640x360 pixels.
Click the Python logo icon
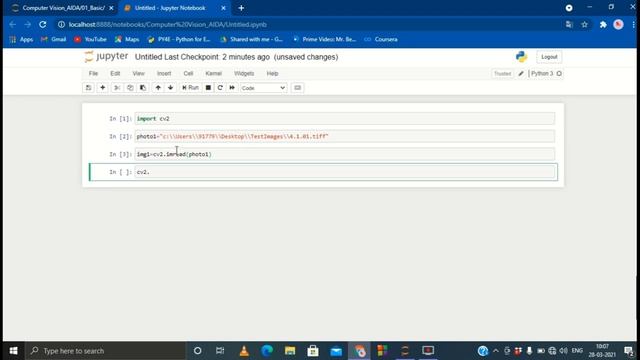pos(521,57)
